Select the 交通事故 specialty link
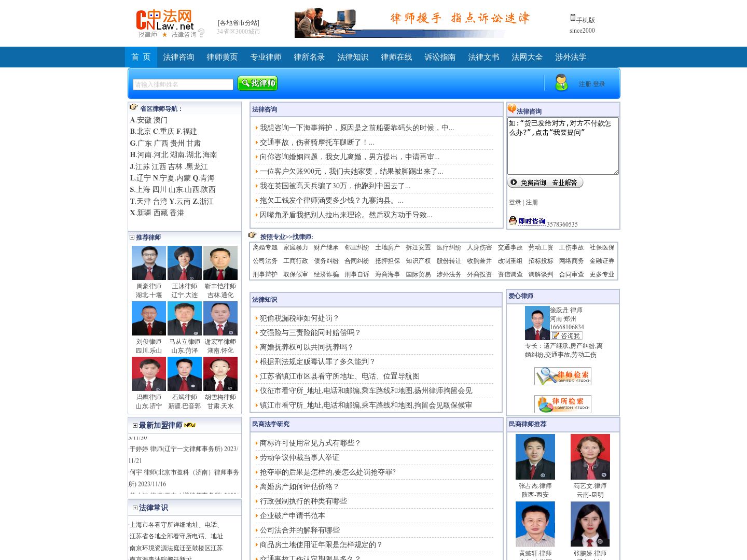Viewport: 747px width, 560px height. 510,248
